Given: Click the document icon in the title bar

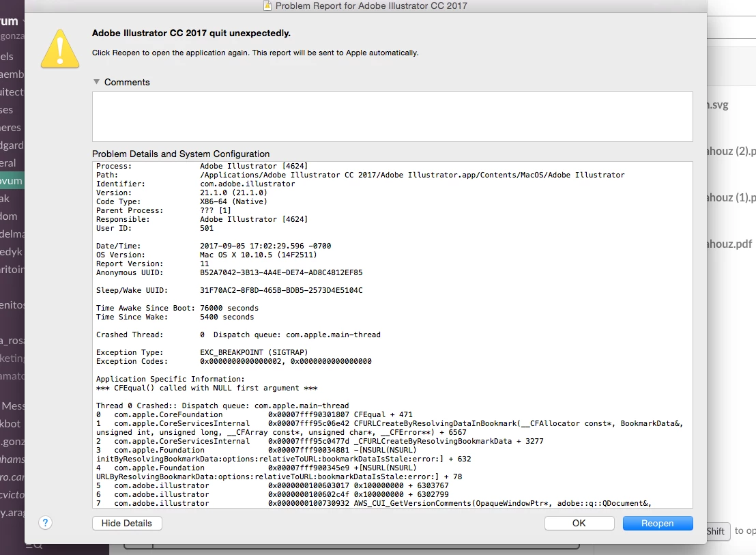Looking at the screenshot, I should pyautogui.click(x=267, y=5).
